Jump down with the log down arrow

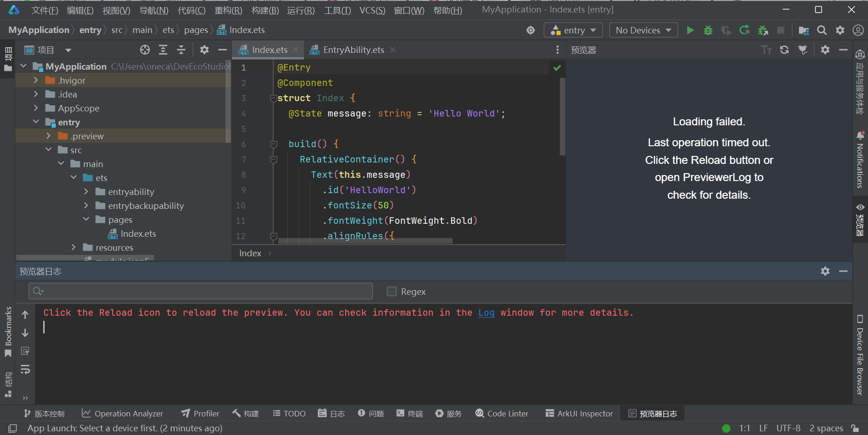[25, 333]
